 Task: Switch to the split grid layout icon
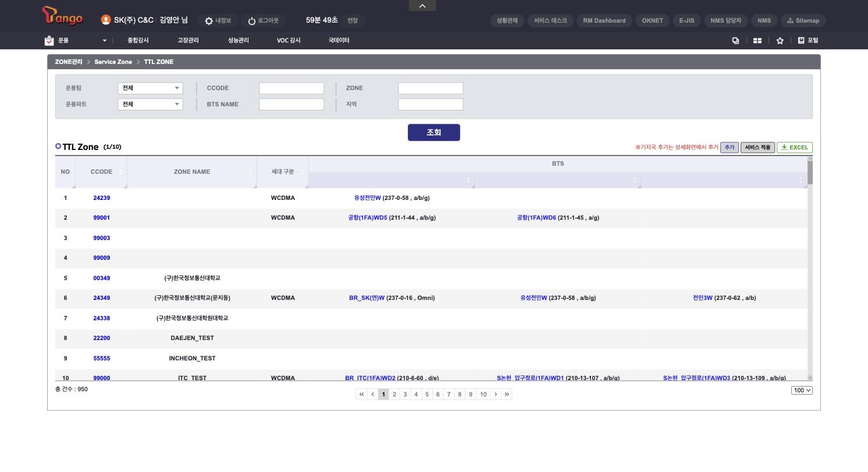[x=757, y=41]
